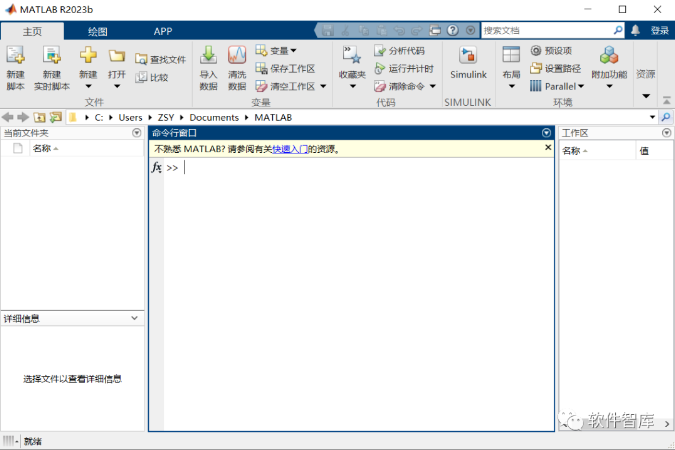Click Documents in the folder path
This screenshot has height=450, width=675.
(214, 118)
